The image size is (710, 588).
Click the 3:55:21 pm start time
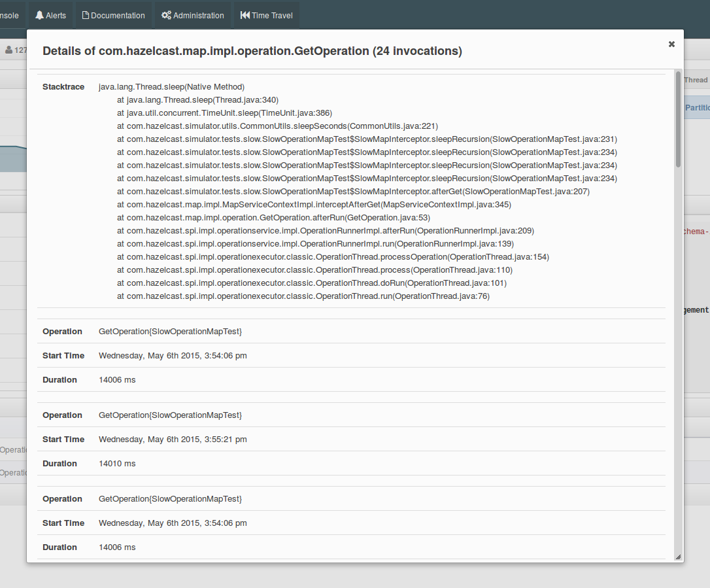(x=173, y=440)
